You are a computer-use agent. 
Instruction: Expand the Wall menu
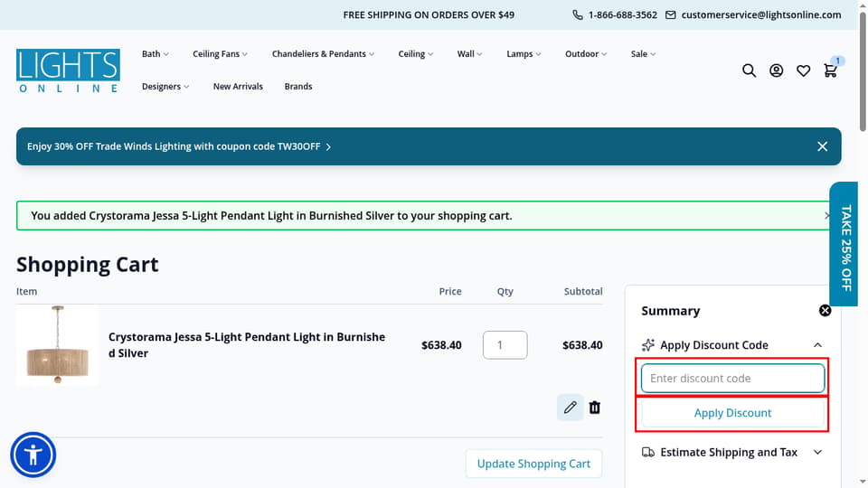469,53
